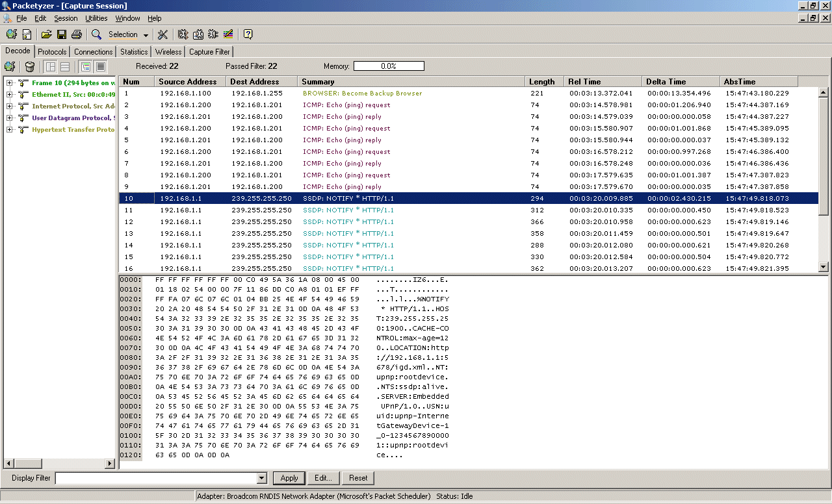Expand the Internet Protocol tree node
This screenshot has height=504, width=832.
pyautogui.click(x=10, y=106)
